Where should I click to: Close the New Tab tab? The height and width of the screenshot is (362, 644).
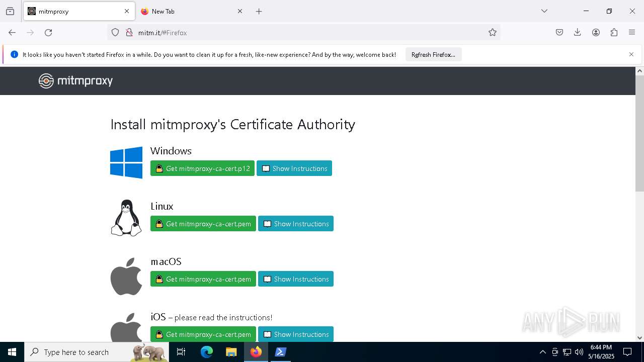tap(240, 11)
